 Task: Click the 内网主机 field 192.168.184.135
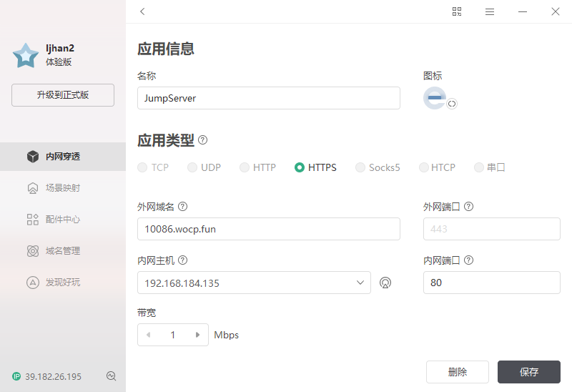(x=255, y=283)
